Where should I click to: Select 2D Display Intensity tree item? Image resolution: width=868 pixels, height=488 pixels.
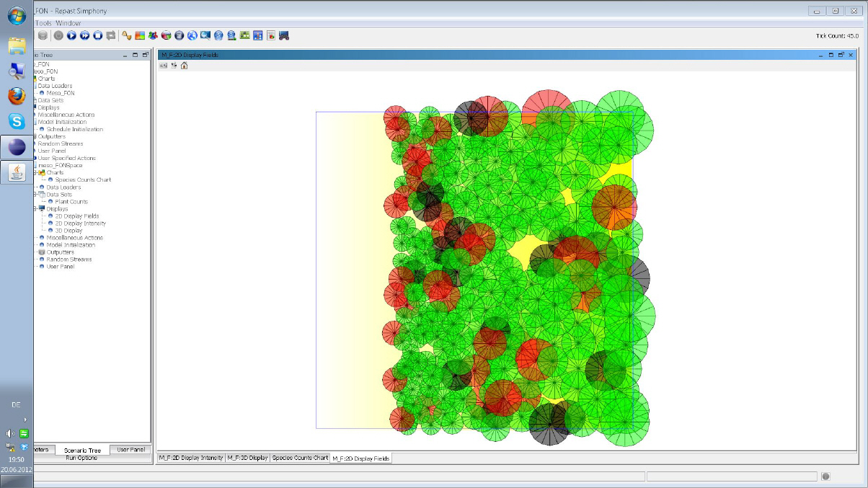click(80, 223)
